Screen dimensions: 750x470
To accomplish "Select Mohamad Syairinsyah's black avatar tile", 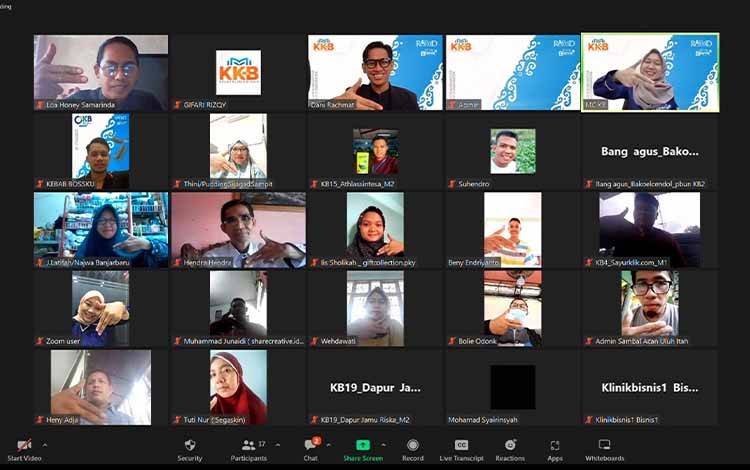I will pyautogui.click(x=513, y=387).
